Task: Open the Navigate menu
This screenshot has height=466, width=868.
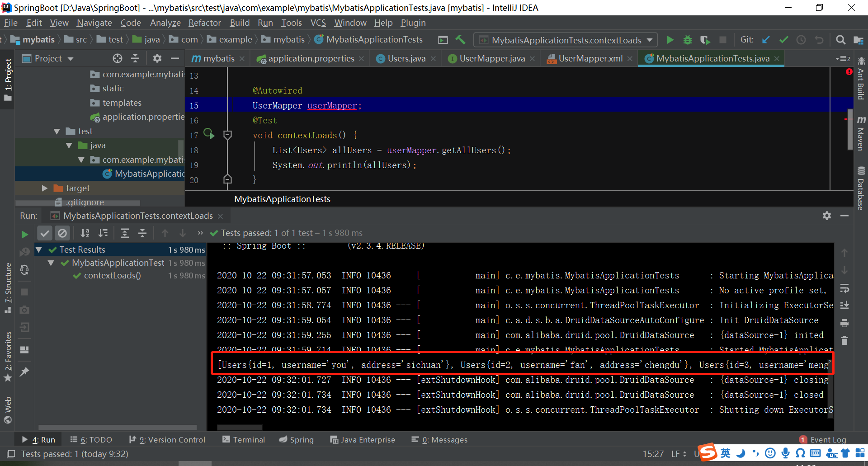Action: point(94,23)
